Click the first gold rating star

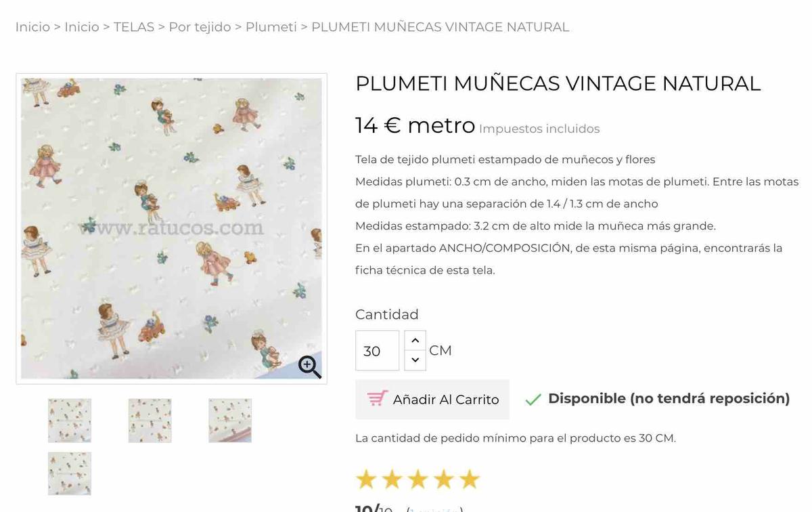click(x=366, y=479)
